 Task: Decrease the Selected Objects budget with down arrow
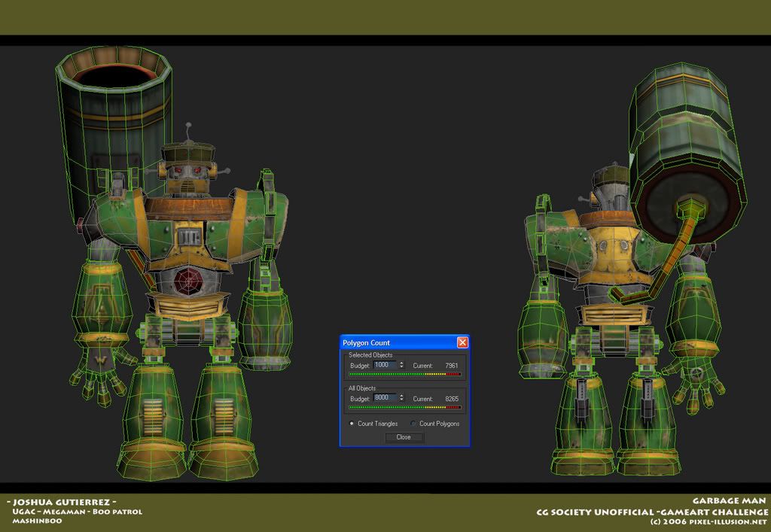401,367
